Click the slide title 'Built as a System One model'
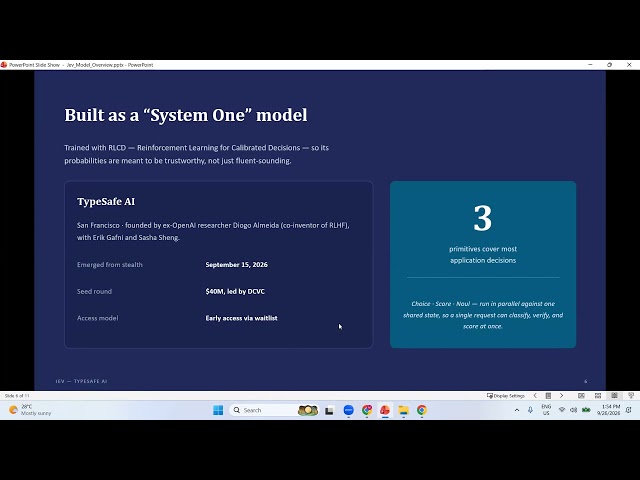This screenshot has height=480, width=640. tap(186, 115)
